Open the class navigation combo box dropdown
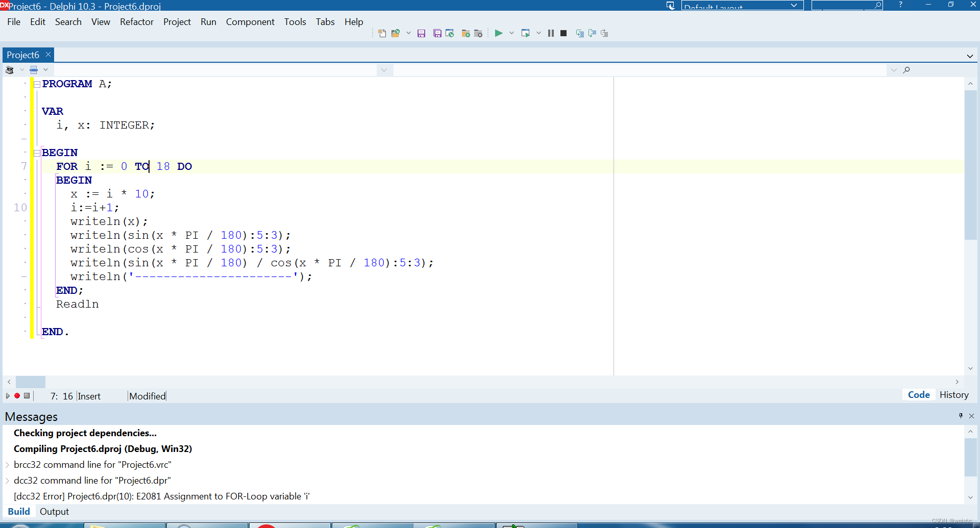This screenshot has width=980, height=528. [384, 70]
